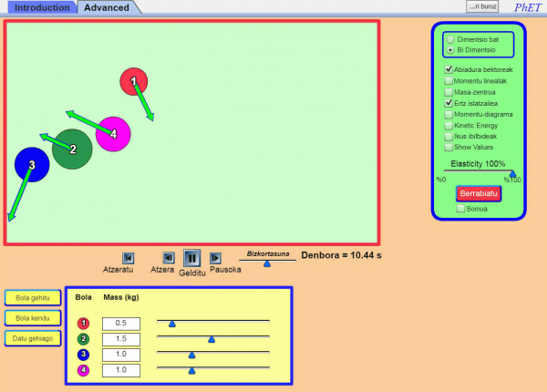
Task: Enable the Kinetic Energy checkbox
Action: (449, 125)
